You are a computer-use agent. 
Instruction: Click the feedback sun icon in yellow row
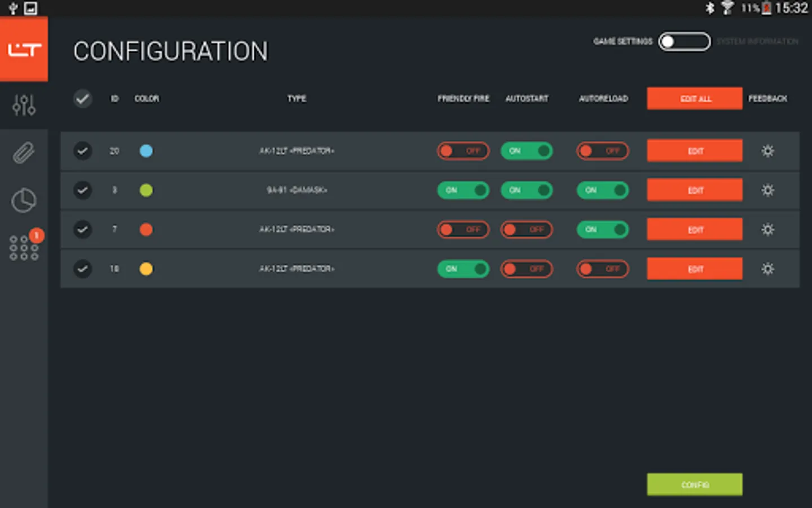click(767, 269)
